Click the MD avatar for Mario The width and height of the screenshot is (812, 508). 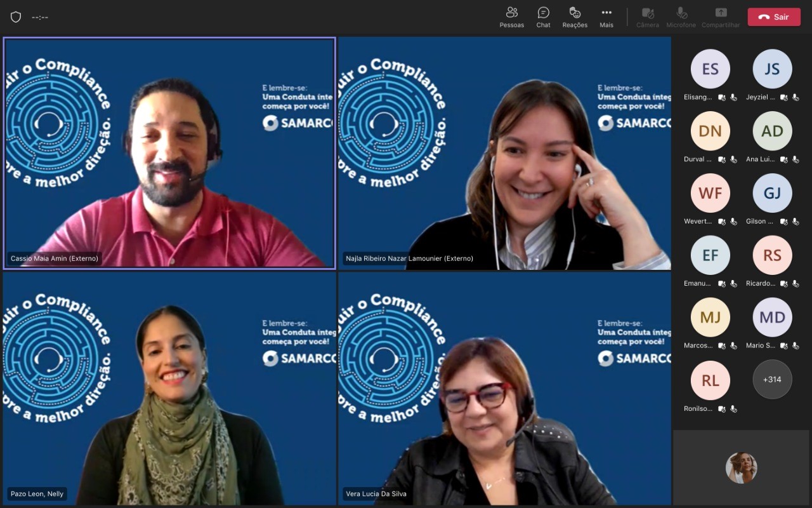point(772,317)
